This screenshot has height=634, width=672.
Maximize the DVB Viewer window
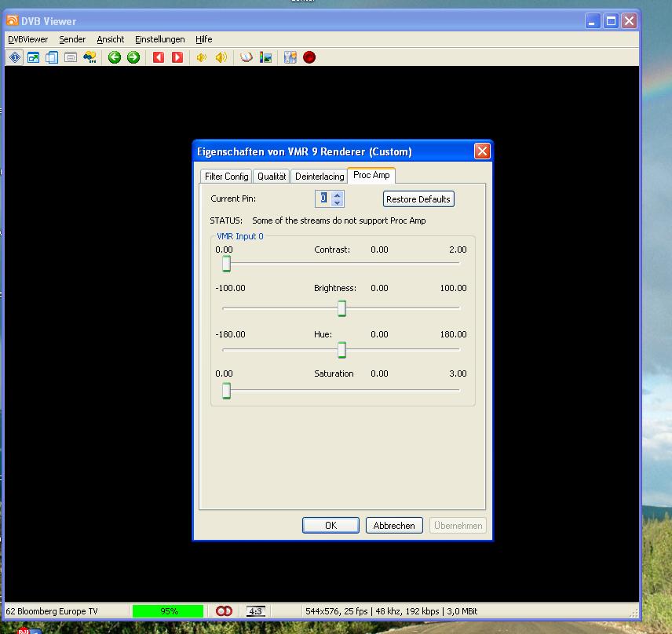pos(611,21)
